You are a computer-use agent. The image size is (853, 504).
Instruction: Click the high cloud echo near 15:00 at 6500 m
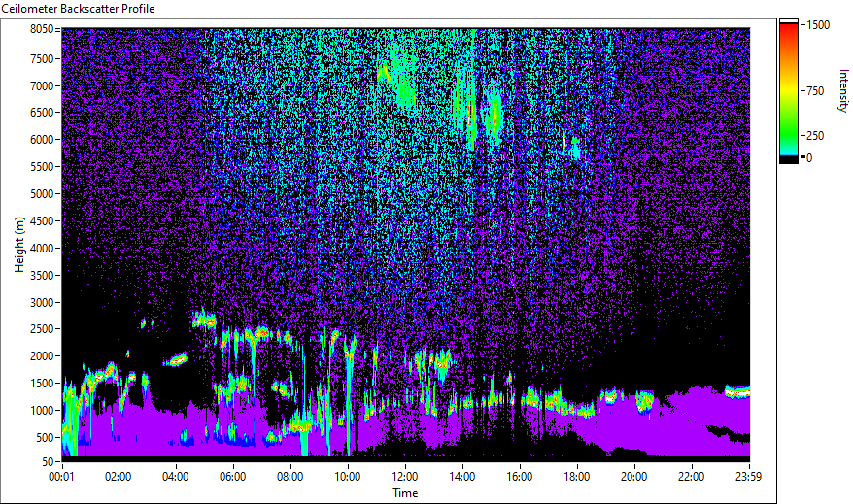pos(495,116)
